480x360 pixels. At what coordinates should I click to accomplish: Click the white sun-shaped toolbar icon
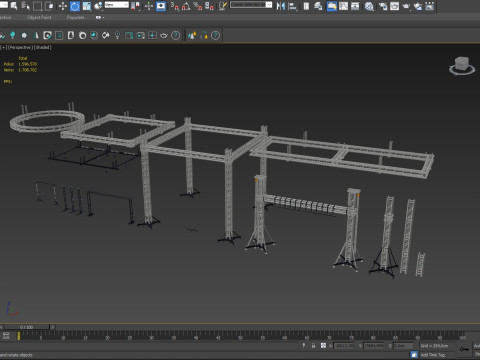(24, 35)
